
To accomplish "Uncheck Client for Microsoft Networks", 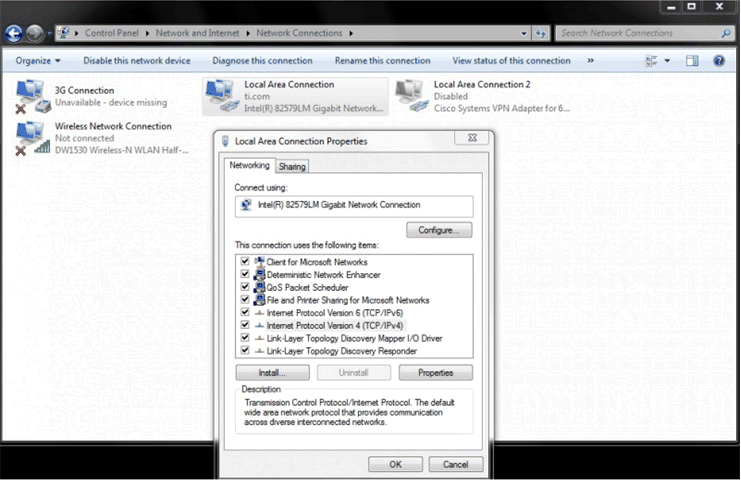I will pos(245,262).
